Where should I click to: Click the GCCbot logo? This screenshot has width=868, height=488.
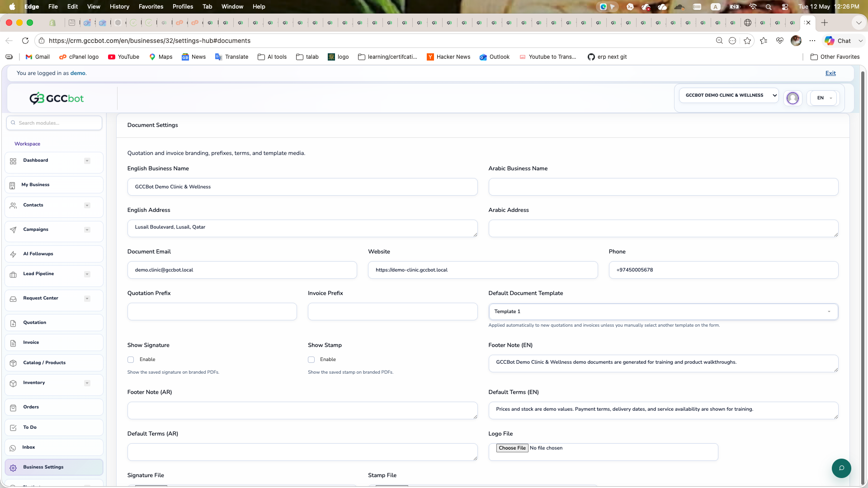coord(57,98)
